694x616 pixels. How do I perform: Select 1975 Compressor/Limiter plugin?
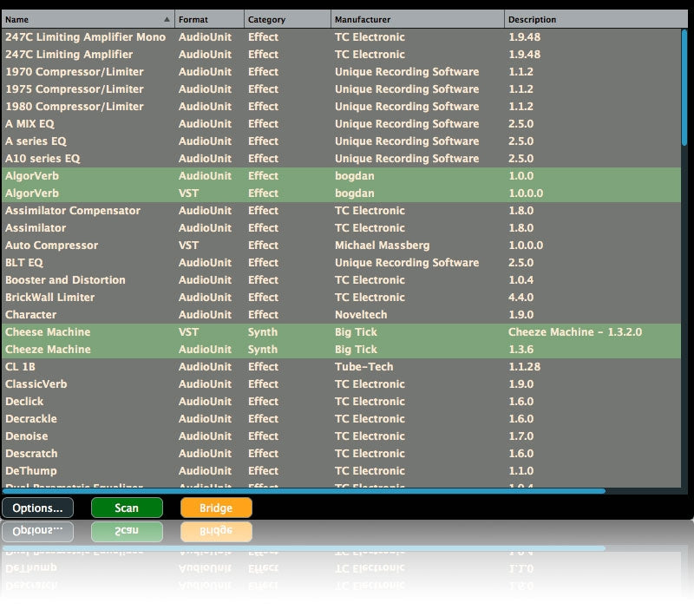tap(341, 89)
